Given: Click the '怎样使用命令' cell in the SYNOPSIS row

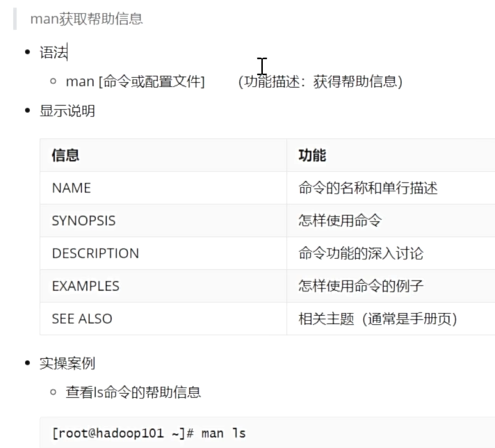Looking at the screenshot, I should click(391, 221).
